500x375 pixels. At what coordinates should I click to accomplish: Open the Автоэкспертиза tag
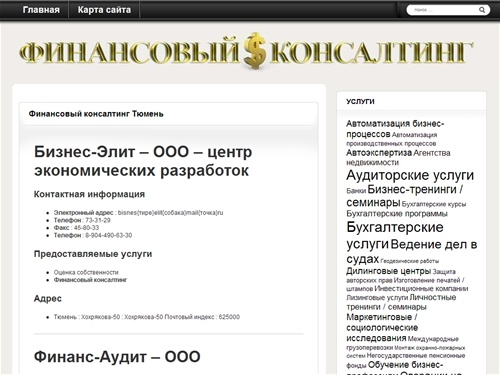[x=379, y=153]
